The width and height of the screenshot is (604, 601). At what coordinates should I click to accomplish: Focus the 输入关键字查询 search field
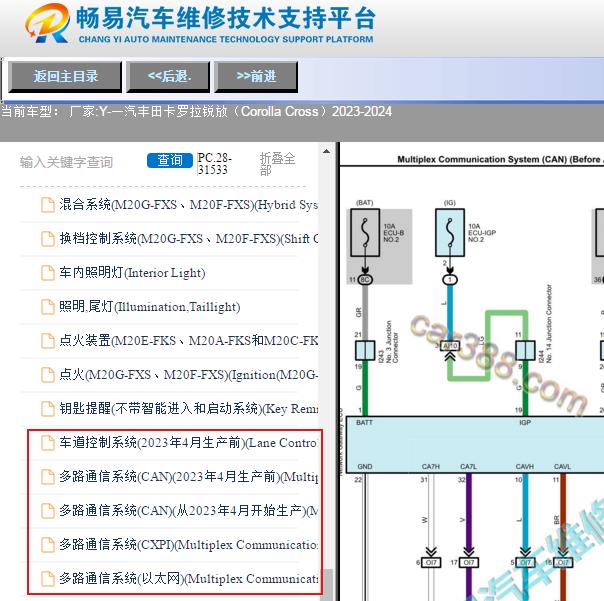(66, 162)
